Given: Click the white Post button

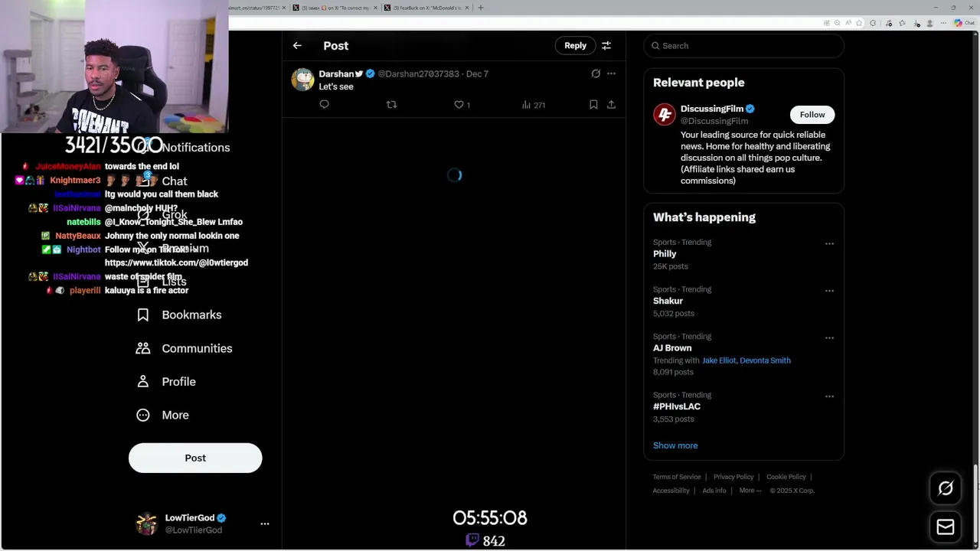Looking at the screenshot, I should click(195, 458).
